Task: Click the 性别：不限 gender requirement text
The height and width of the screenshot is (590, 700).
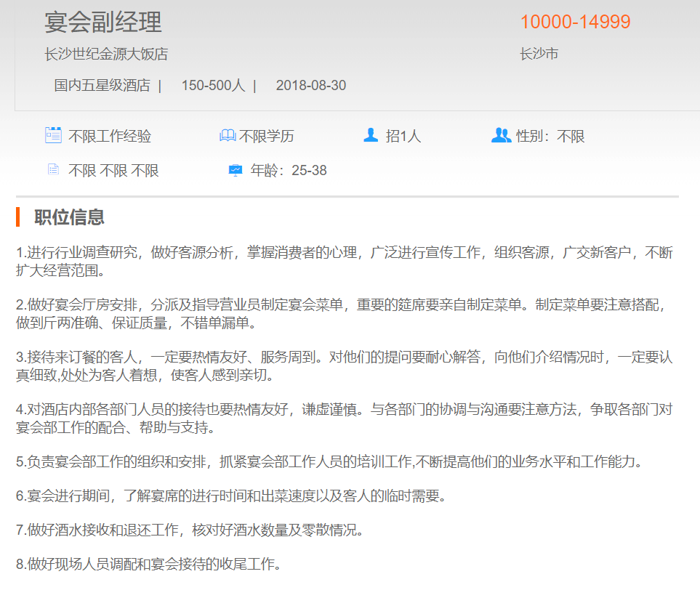Action: [x=550, y=136]
